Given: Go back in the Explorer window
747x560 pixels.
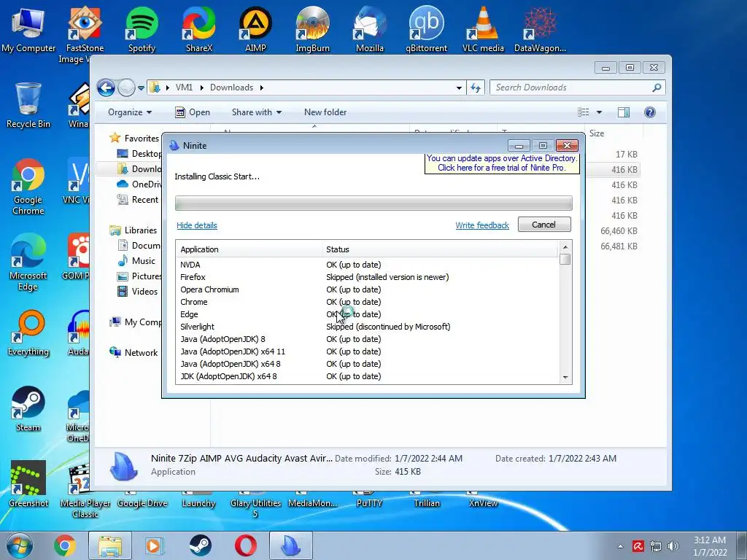Looking at the screenshot, I should point(106,87).
